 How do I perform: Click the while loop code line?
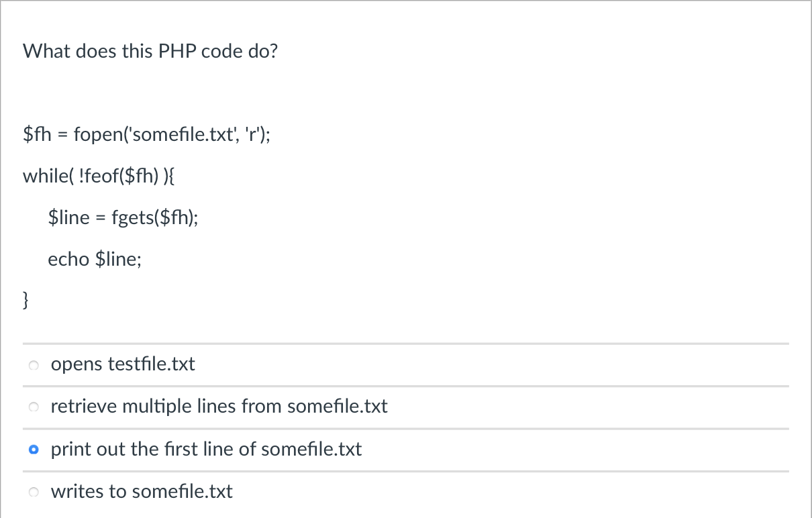pyautogui.click(x=99, y=176)
